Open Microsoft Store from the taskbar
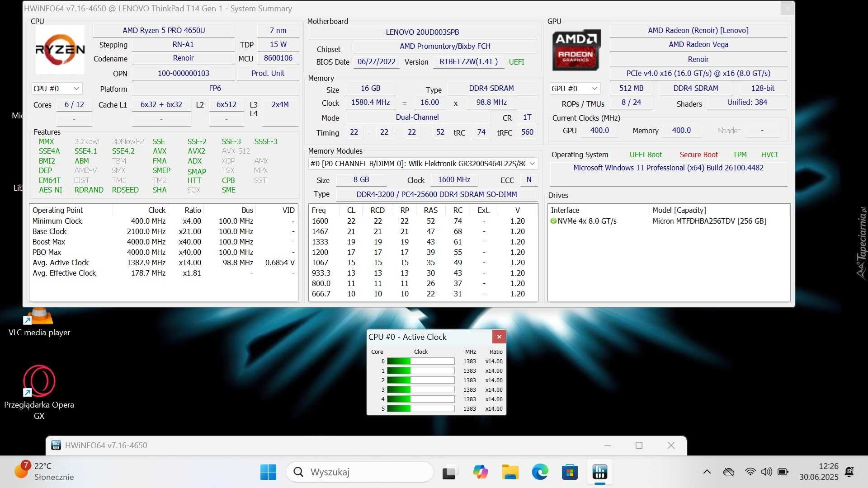Image resolution: width=868 pixels, height=488 pixels. coord(570,472)
